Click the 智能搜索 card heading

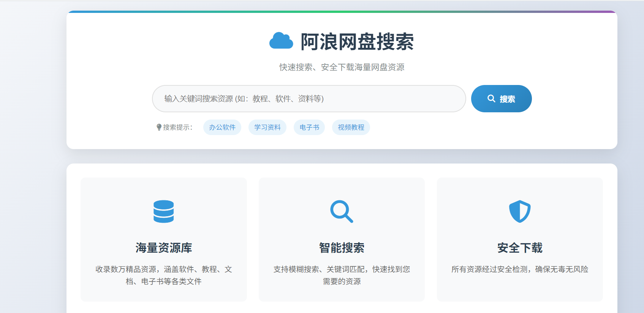[342, 248]
